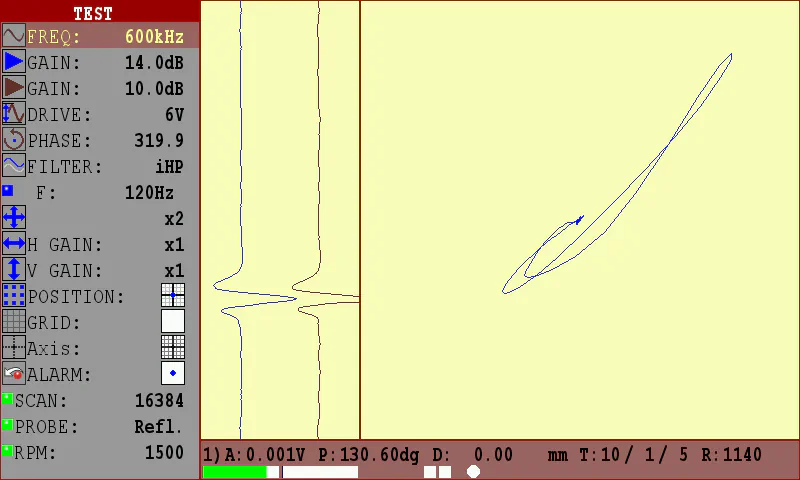Select the FREQ 600kHz value
800x480 pixels.
click(154, 37)
